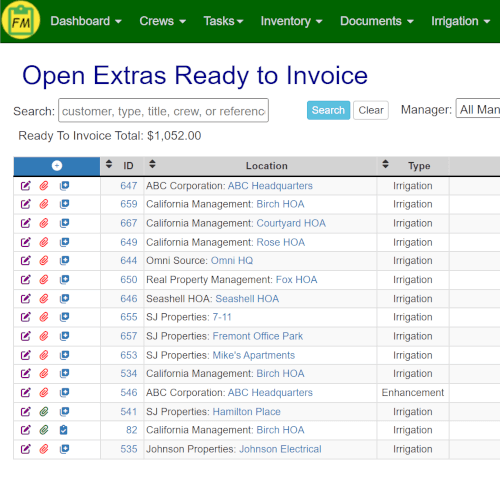500x500 pixels.
Task: Open attachments for extra 659
Action: click(x=44, y=204)
